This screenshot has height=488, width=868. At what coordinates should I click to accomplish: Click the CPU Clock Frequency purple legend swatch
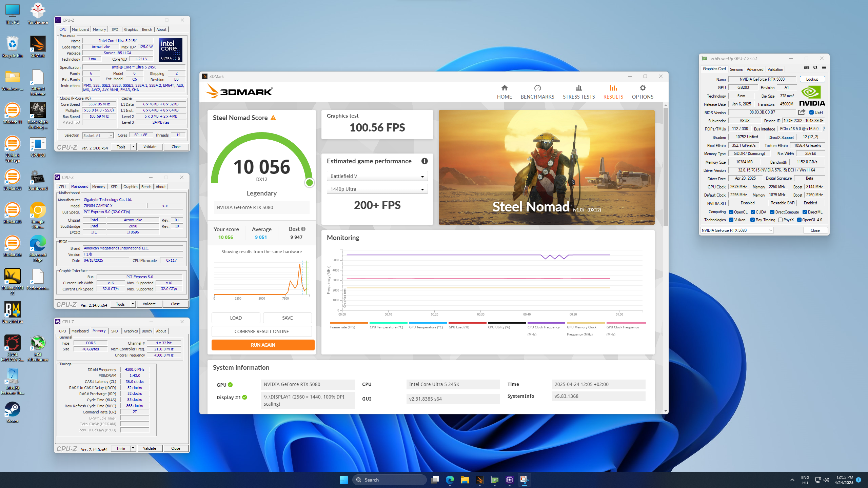pyautogui.click(x=546, y=323)
